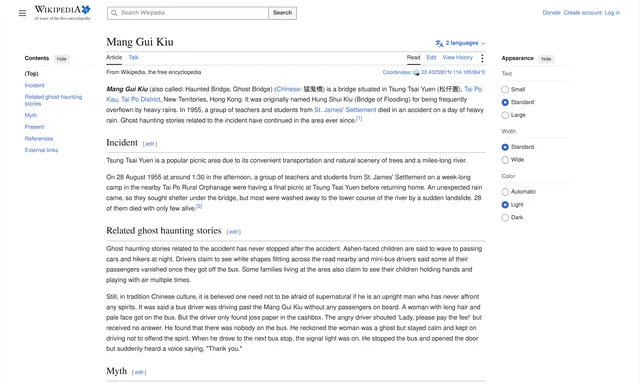The width and height of the screenshot is (640, 384).
Task: Click the Log in link
Action: click(612, 13)
